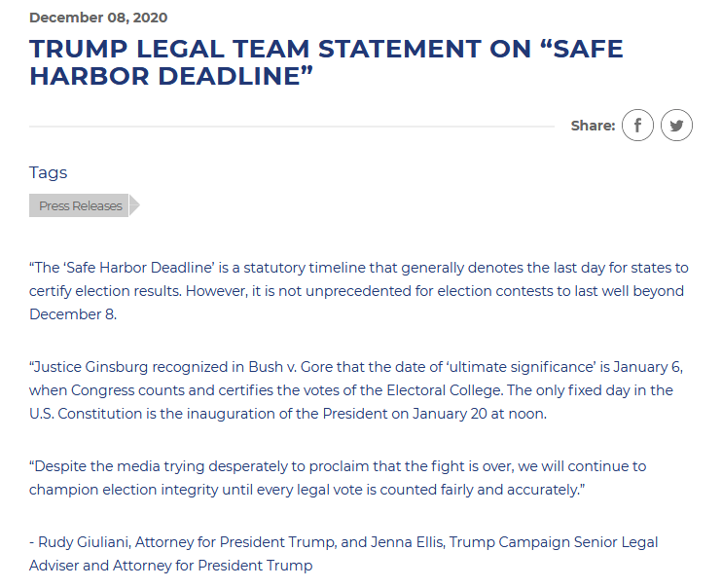The height and width of the screenshot is (588, 722).
Task: Click the words "December 8." in first paragraph
Action: [x=73, y=314]
